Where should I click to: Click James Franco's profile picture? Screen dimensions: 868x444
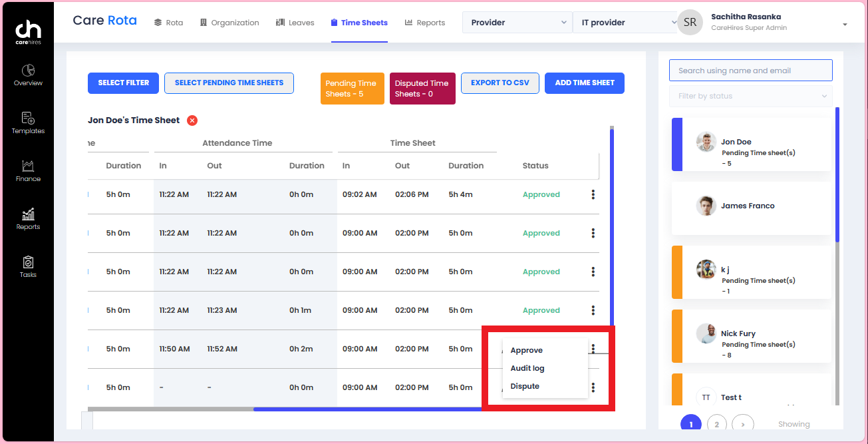click(x=706, y=206)
